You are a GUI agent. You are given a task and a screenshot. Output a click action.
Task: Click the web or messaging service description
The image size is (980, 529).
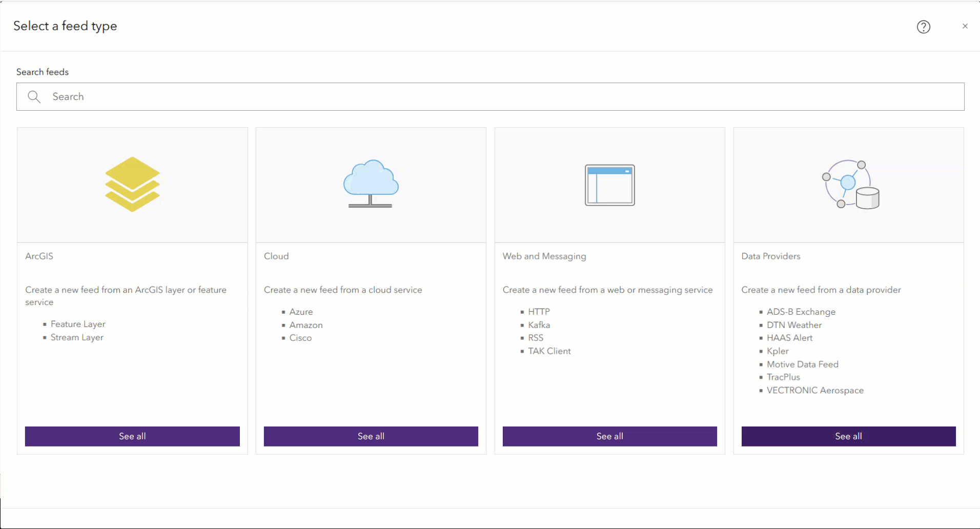[x=607, y=290]
